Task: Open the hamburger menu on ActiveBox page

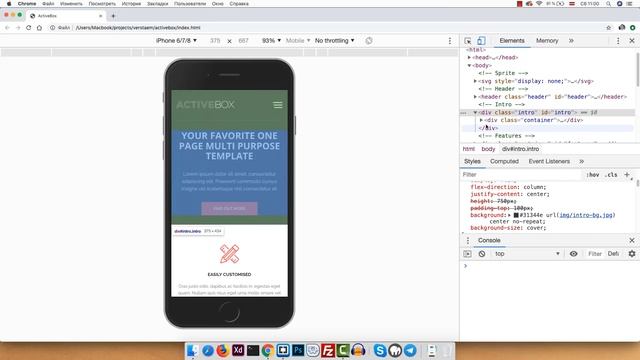Action: click(x=278, y=105)
